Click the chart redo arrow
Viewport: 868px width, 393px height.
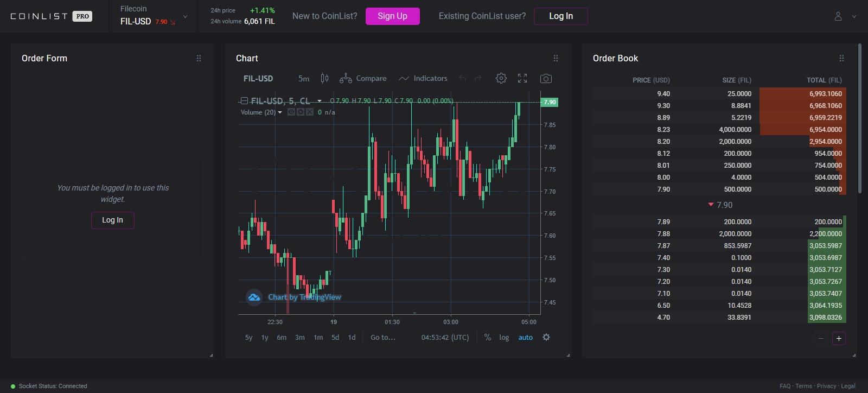coord(478,79)
